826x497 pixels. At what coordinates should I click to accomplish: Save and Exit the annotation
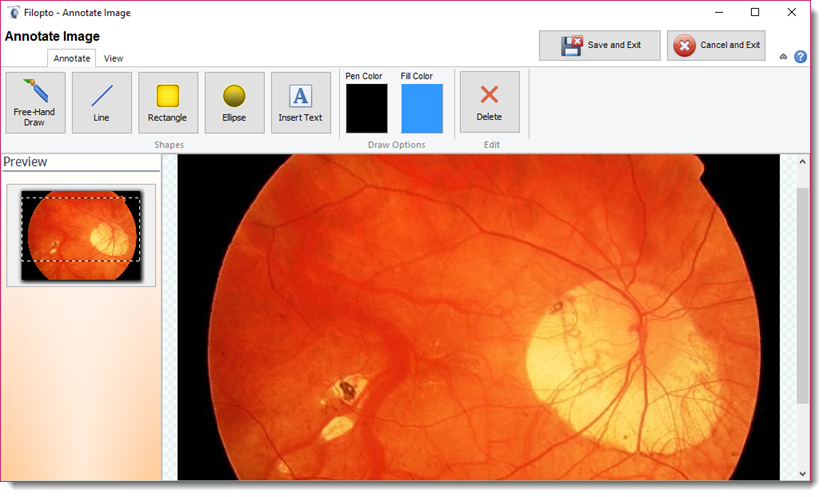tap(599, 45)
